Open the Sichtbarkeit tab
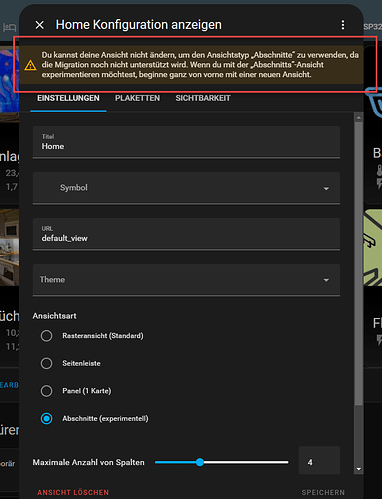 (203, 98)
